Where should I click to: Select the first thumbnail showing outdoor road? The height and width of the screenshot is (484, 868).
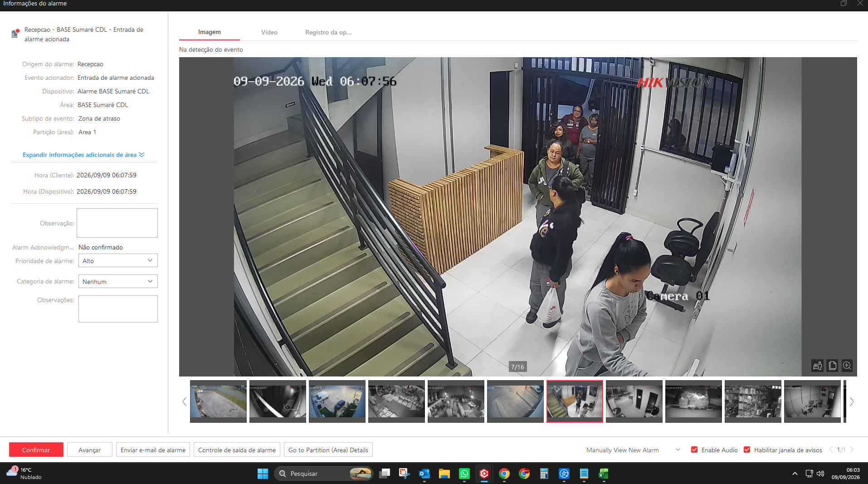pyautogui.click(x=218, y=401)
